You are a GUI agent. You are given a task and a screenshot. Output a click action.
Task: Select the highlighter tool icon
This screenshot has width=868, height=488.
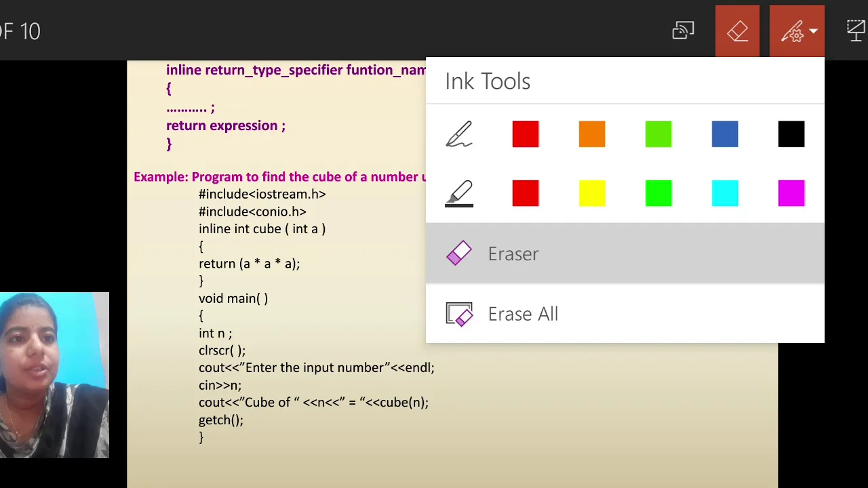coord(459,193)
